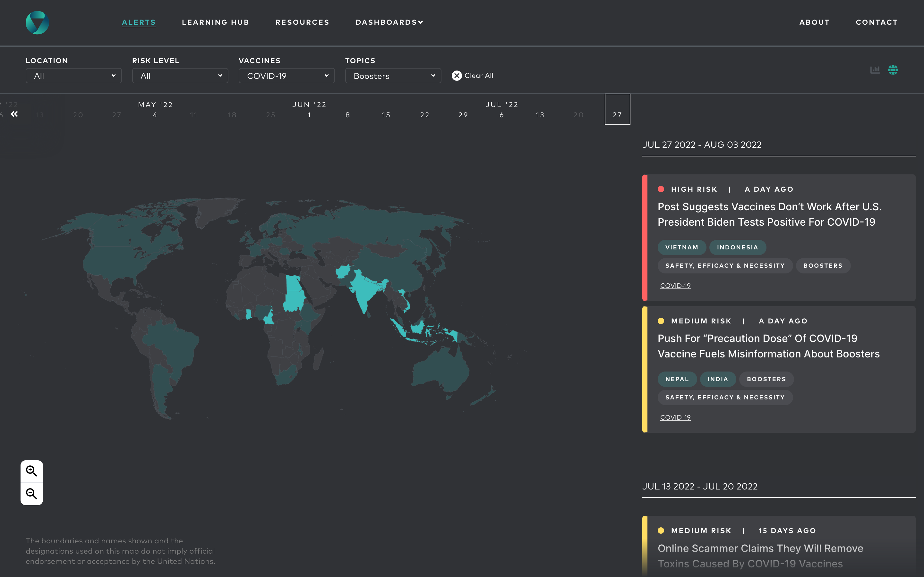Click the company logo in the header
The width and height of the screenshot is (924, 577).
pos(37,22)
